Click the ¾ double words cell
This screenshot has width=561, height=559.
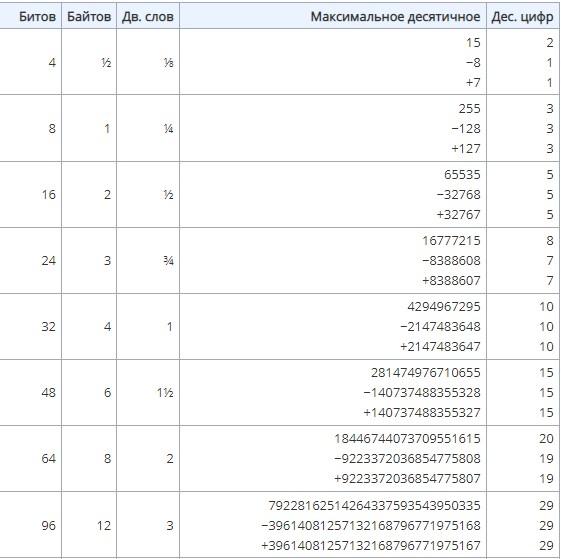pos(169,261)
